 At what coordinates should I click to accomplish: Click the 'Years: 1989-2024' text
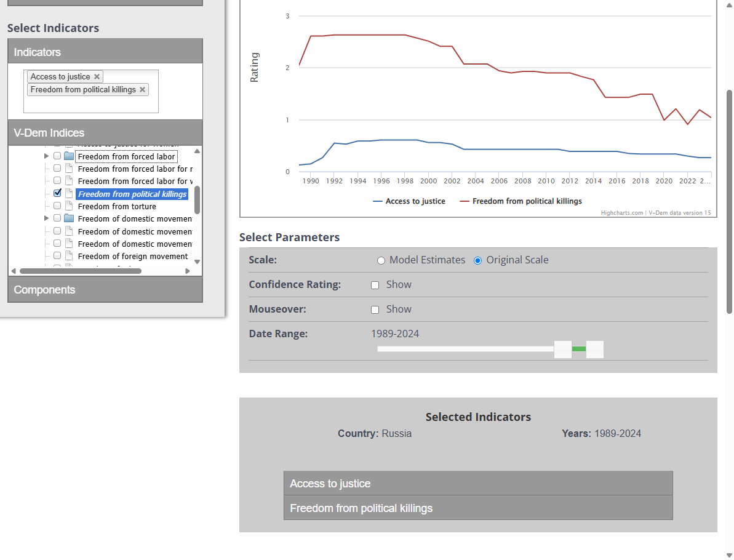601,434
